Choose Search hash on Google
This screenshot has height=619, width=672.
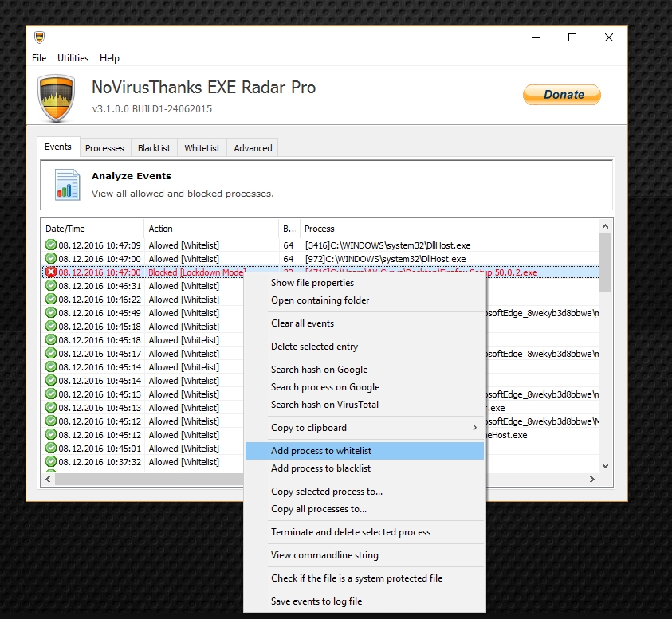[x=364, y=370]
